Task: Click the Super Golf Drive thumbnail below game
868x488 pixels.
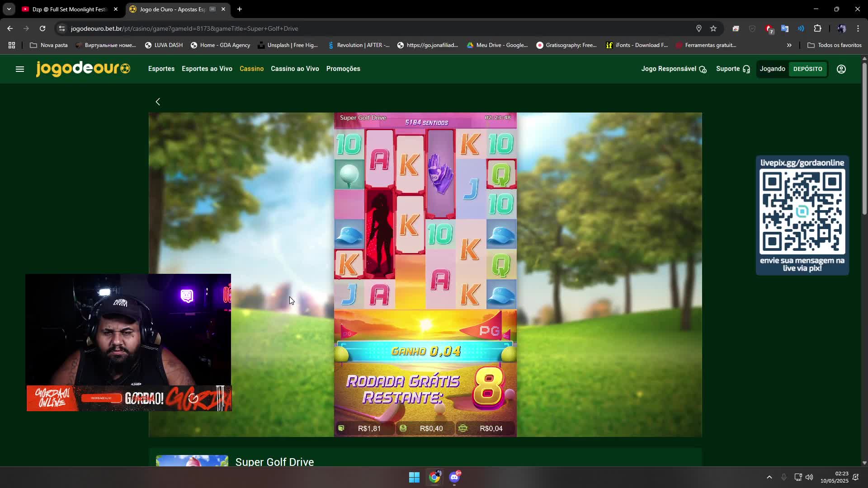Action: [x=192, y=460]
